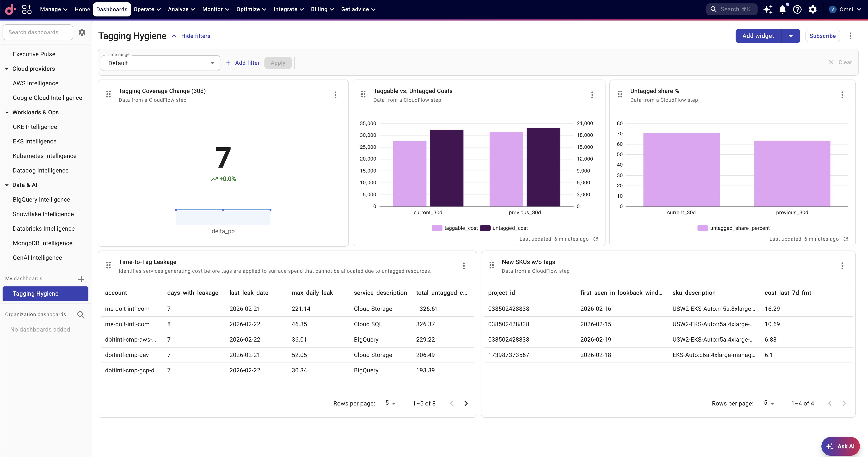The image size is (868, 457).
Task: Click inside the Search dashboards field
Action: (x=38, y=32)
